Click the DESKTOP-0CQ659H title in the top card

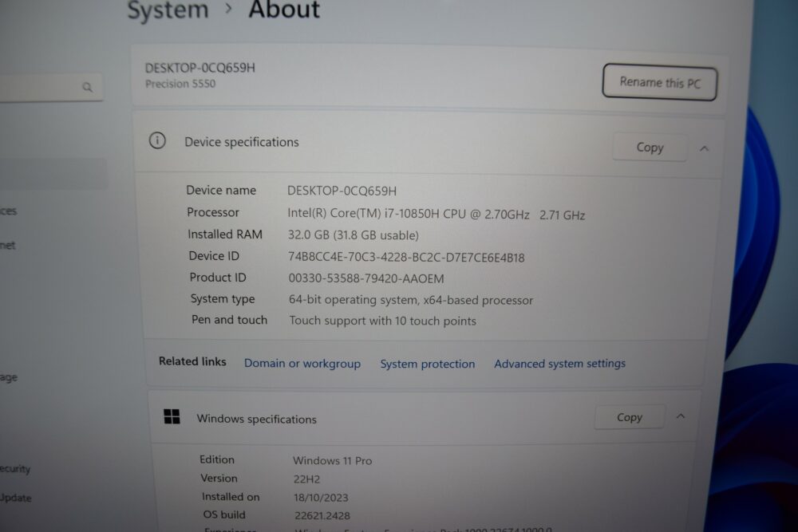pos(200,68)
